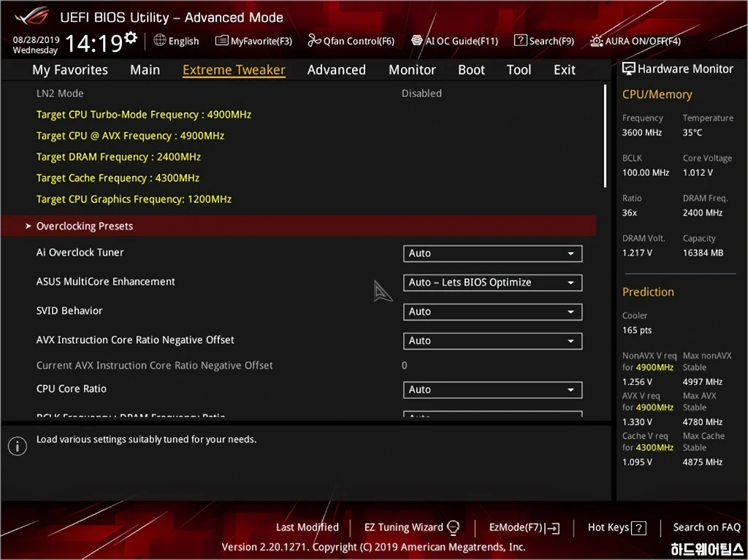Click the 4875 MHz max cache value
Image resolution: width=748 pixels, height=560 pixels.
pyautogui.click(x=702, y=461)
